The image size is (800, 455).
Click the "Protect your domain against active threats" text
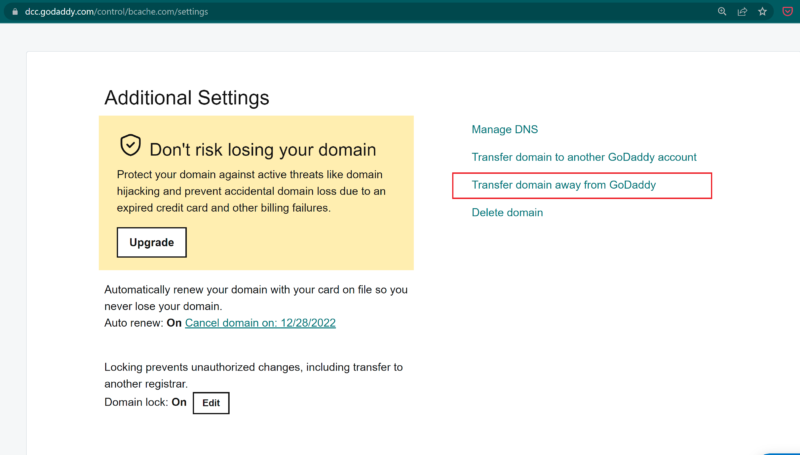[x=251, y=191]
